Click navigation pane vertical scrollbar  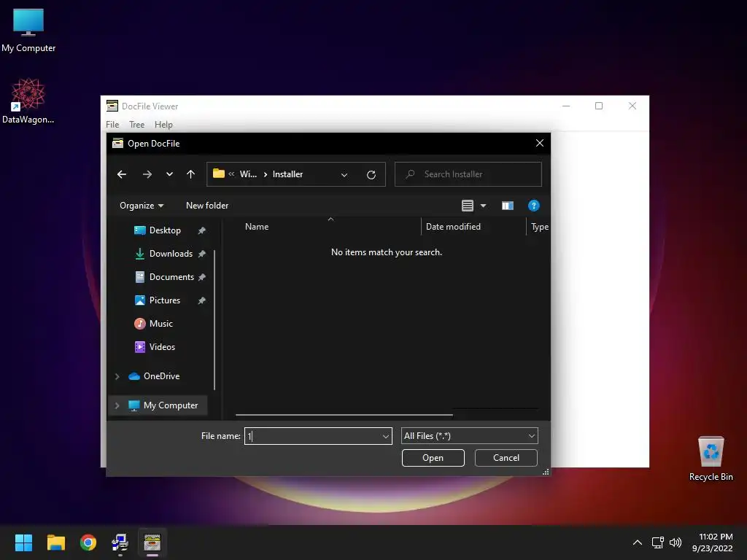click(x=214, y=320)
